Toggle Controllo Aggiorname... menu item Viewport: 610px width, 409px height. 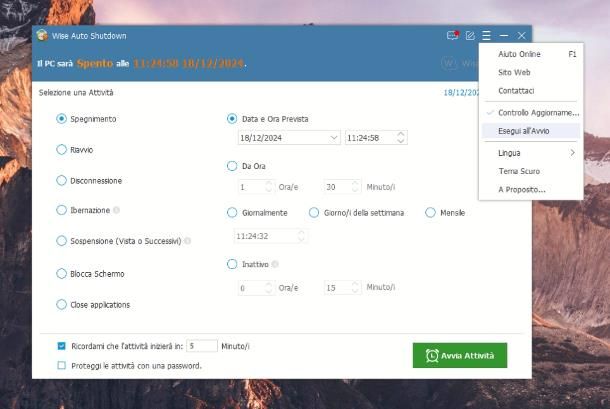pyautogui.click(x=531, y=112)
